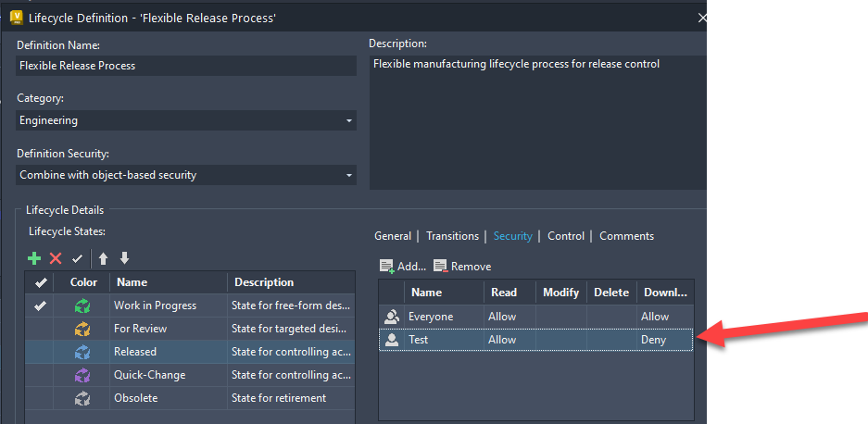
Task: Move state up with the up arrow
Action: click(x=104, y=259)
